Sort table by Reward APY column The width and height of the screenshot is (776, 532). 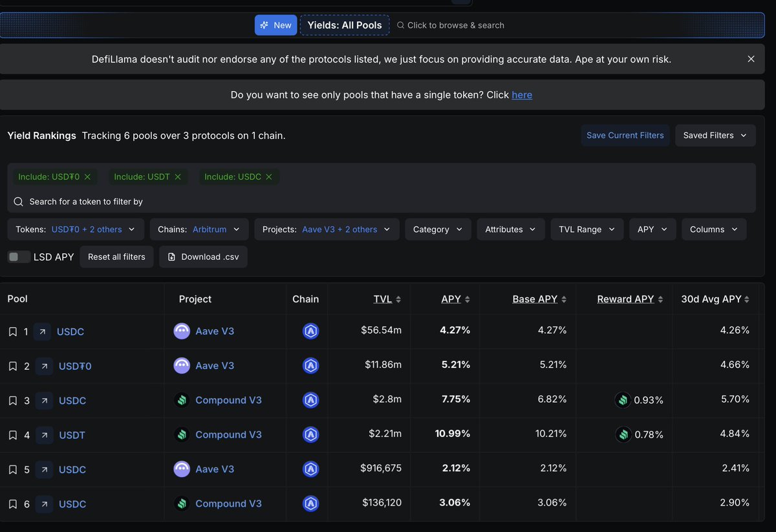[630, 299]
